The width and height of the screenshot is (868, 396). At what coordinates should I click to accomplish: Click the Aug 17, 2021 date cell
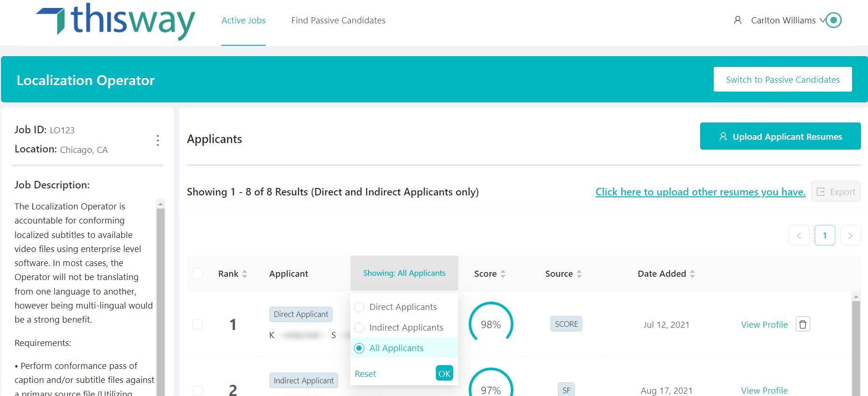(x=666, y=390)
